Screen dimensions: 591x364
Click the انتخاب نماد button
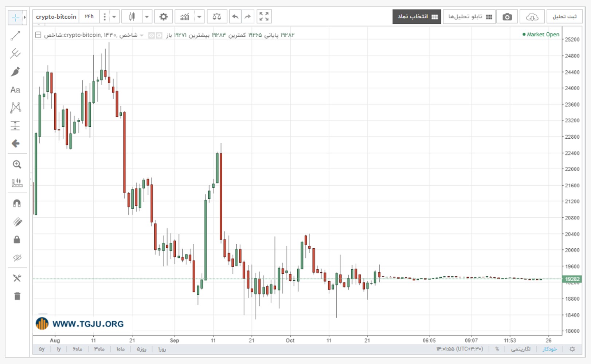417,17
